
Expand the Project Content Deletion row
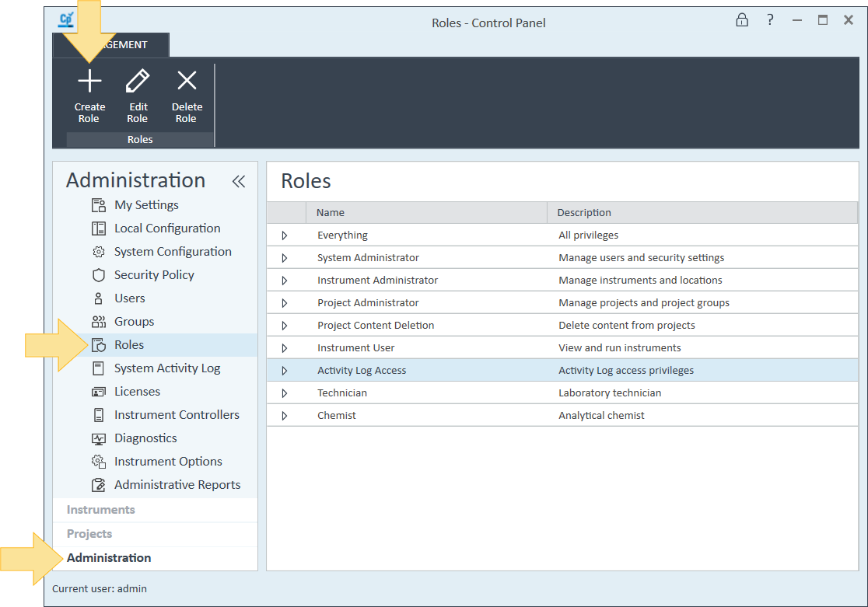(285, 326)
